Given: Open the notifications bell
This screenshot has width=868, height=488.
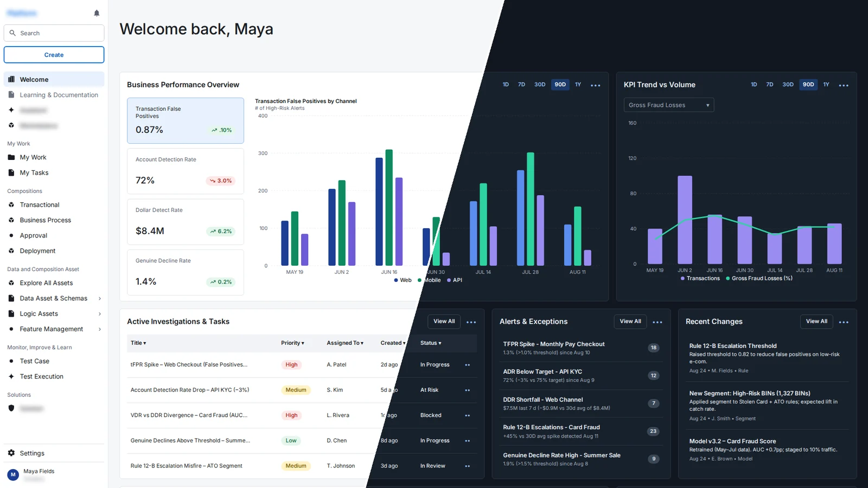Looking at the screenshot, I should pos(97,13).
